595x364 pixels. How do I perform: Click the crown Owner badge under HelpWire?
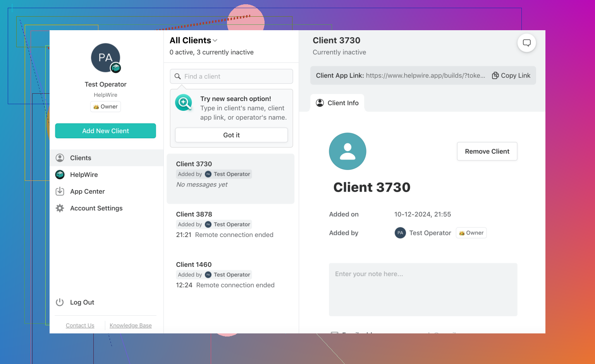(x=105, y=106)
